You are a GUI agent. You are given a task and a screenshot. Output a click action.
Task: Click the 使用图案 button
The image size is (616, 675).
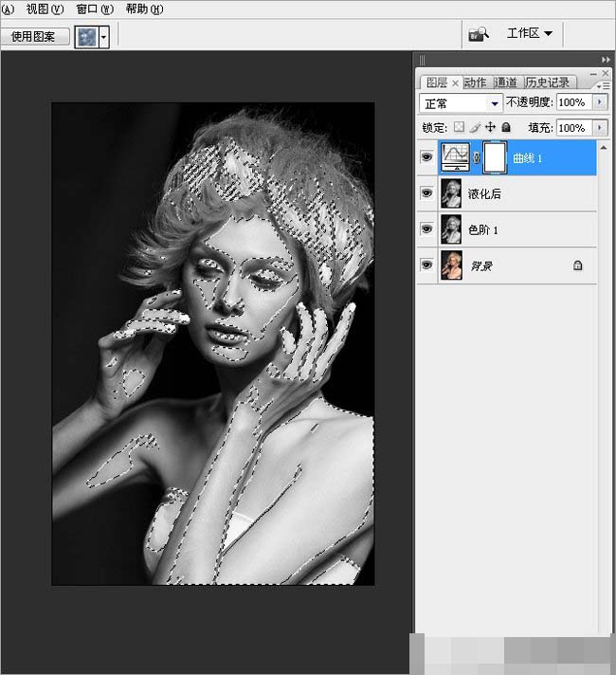(34, 37)
